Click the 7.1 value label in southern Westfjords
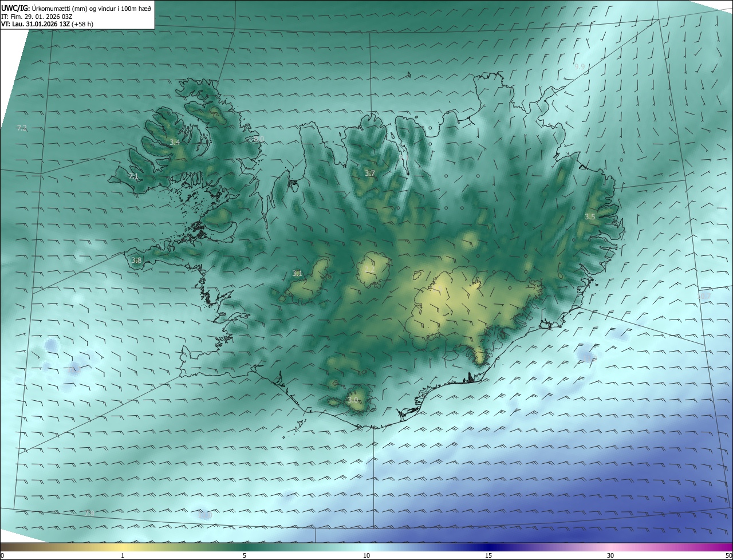Screen dimensions: 733x560 point(133,176)
